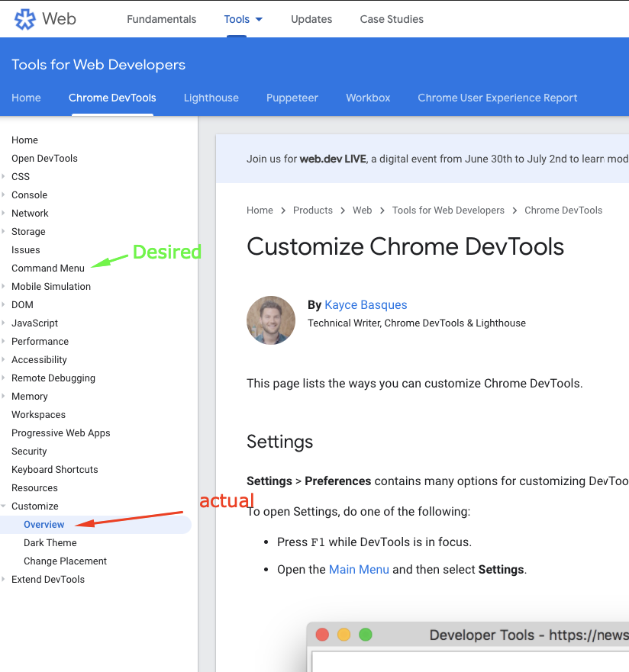
Task: Click the blue Web logo icon
Action: click(x=24, y=19)
